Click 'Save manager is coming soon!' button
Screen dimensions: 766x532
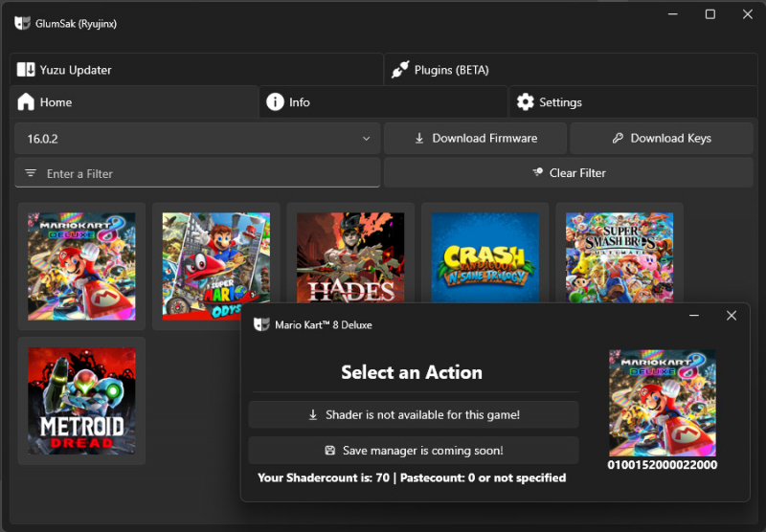[x=414, y=450]
